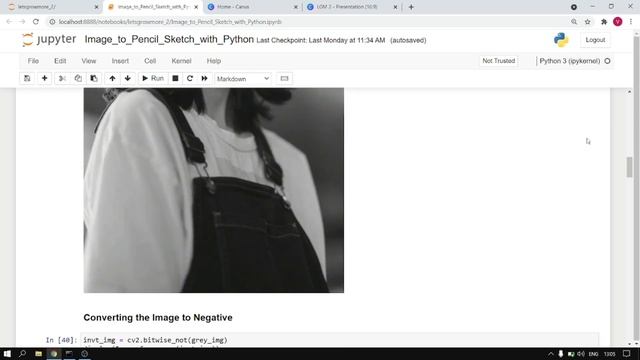Viewport: 640px width, 360px height.
Task: Save the notebook with the save icon
Action: 27,78
